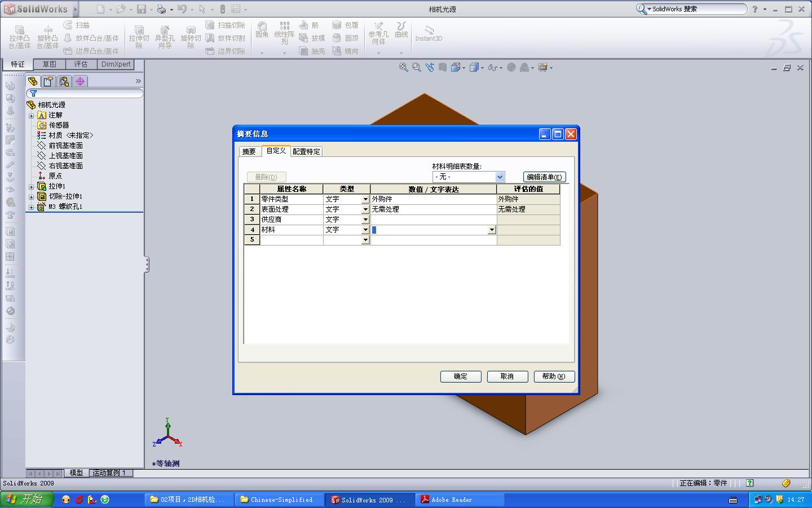
Task: Expand the M3 螺纹孔1 feature node
Action: point(32,207)
